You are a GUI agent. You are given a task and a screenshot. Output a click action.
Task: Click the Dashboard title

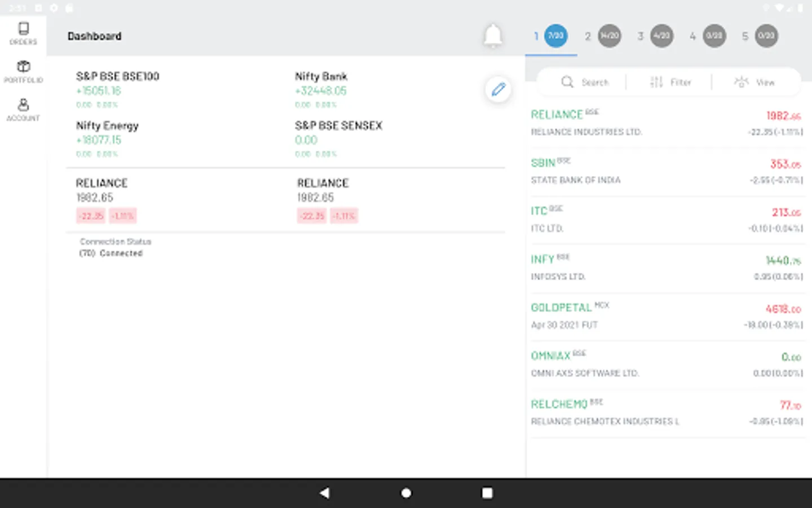[x=94, y=36]
